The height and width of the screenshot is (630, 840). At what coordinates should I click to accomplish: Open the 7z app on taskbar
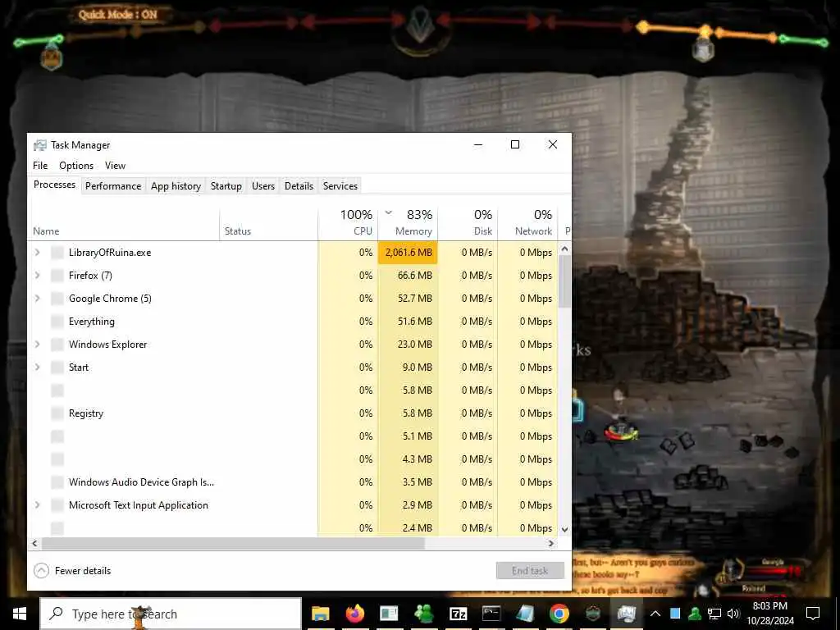pyautogui.click(x=458, y=614)
